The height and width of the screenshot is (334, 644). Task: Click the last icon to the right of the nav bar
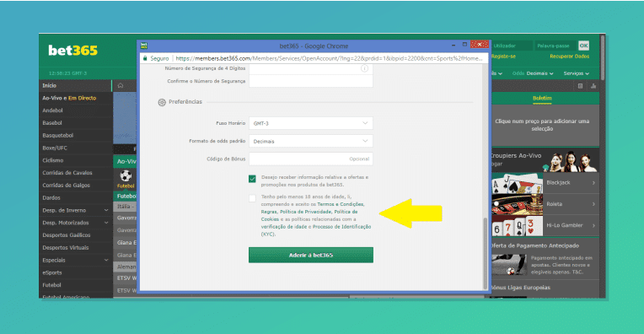pos(593,86)
